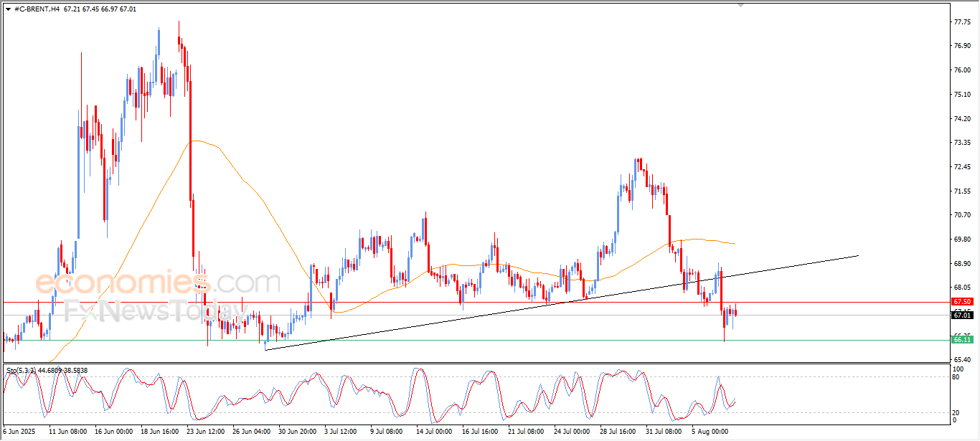Screen dimensions: 980x441
Task: Click the 21 Jul 08:00 date label
Action: tap(527, 432)
